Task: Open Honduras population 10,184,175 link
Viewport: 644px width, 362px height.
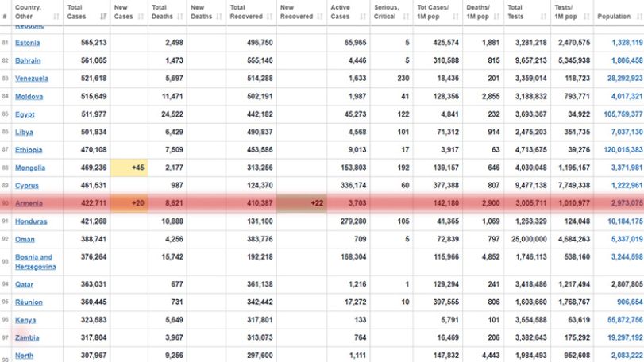Action: point(625,221)
